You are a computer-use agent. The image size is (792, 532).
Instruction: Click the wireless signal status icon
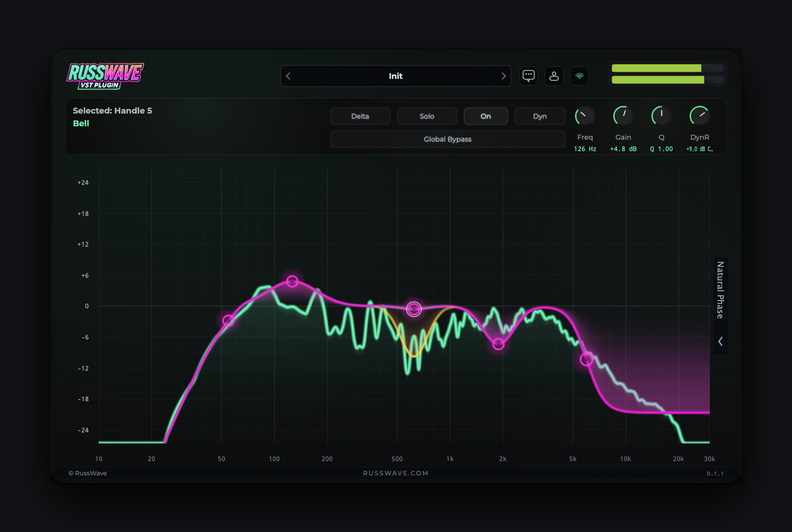coord(579,76)
